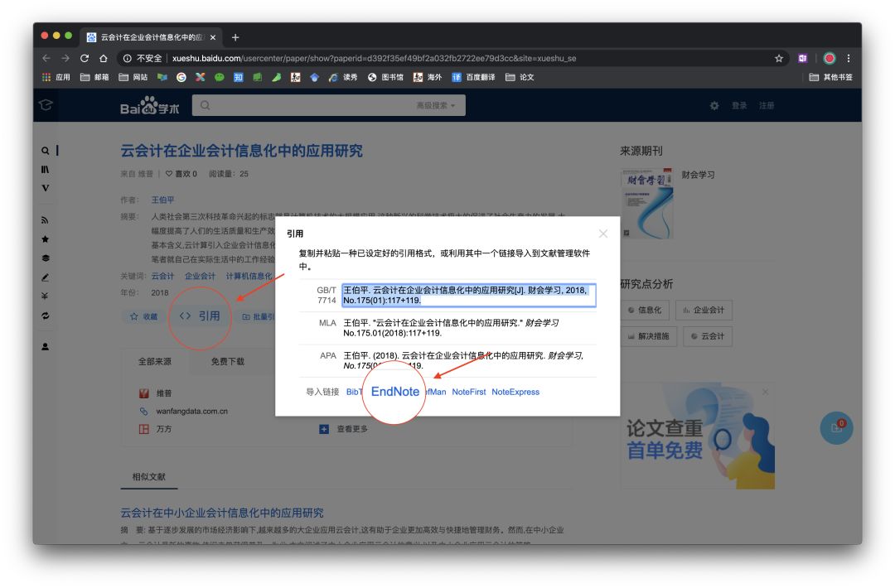Click the floating blue feedback bubble button
Screen dimensions: 895x588
pyautogui.click(x=836, y=427)
